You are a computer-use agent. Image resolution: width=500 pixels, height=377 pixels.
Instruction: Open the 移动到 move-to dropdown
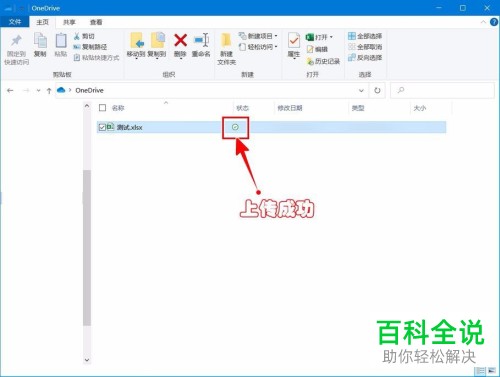(136, 46)
